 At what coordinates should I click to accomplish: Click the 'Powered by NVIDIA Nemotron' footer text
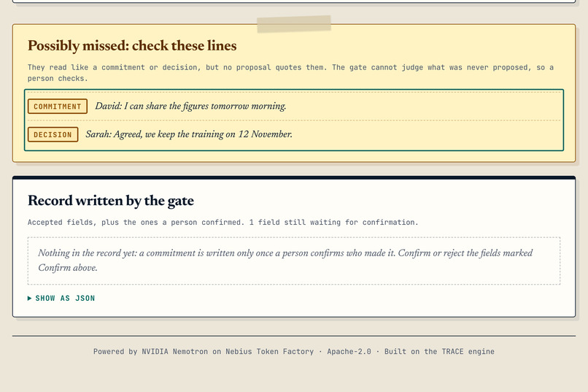click(x=293, y=352)
